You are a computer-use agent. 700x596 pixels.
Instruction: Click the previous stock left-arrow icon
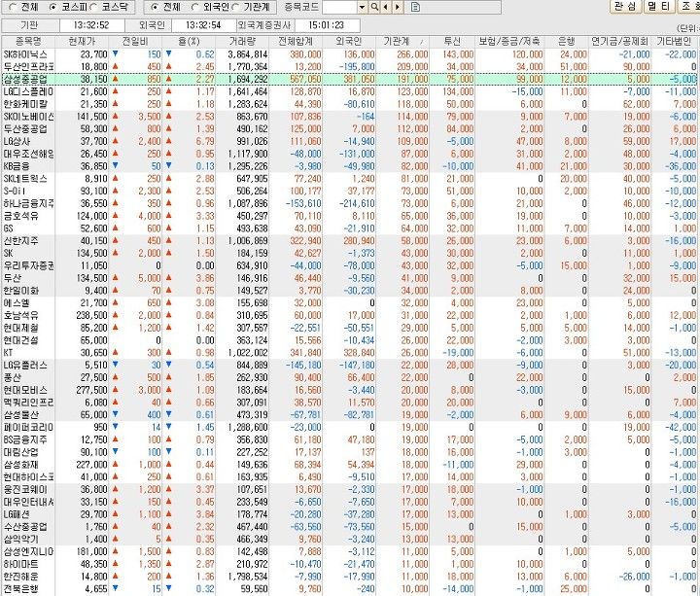(x=385, y=7)
